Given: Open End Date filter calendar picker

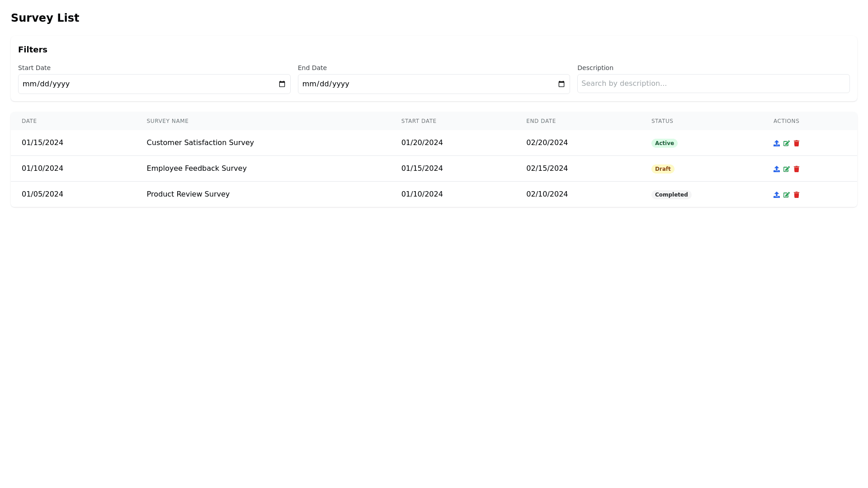Looking at the screenshot, I should (561, 84).
